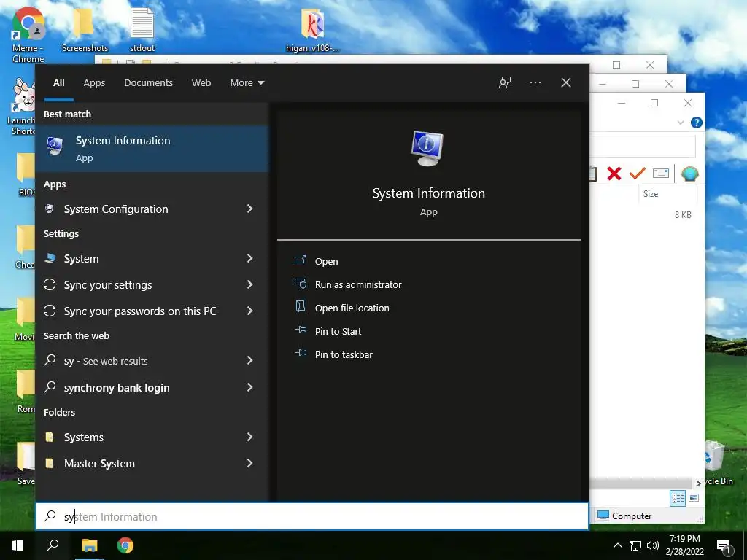
Task: Choose Run as administrator
Action: (348, 284)
